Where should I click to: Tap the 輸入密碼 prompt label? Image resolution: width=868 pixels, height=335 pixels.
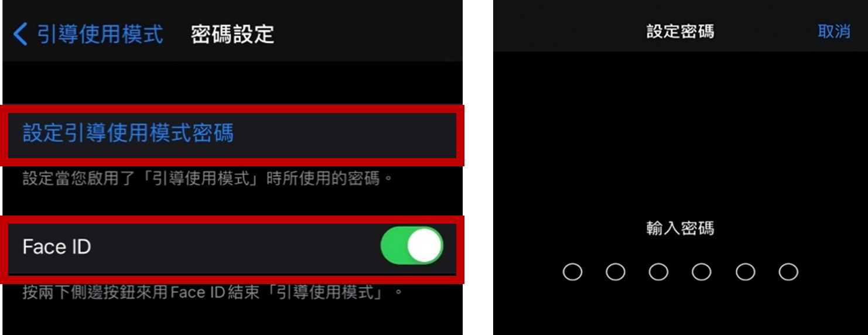click(x=680, y=228)
